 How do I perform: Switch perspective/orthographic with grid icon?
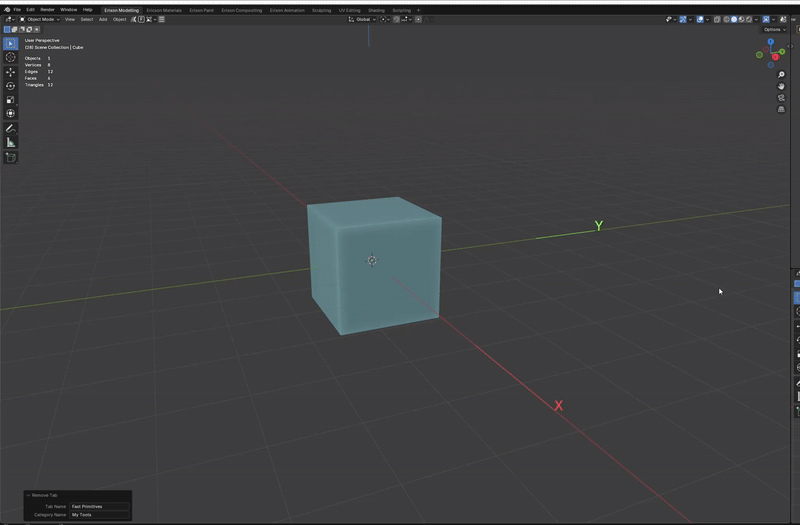(x=781, y=109)
